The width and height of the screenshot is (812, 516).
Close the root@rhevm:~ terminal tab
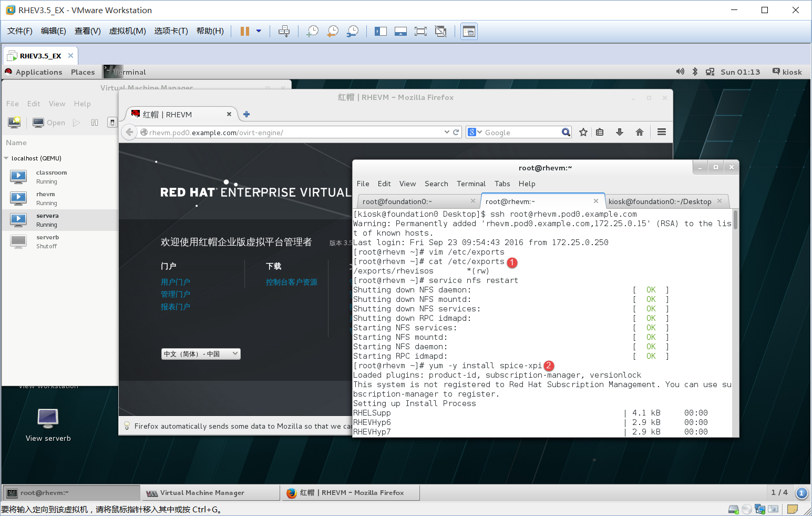(x=596, y=201)
